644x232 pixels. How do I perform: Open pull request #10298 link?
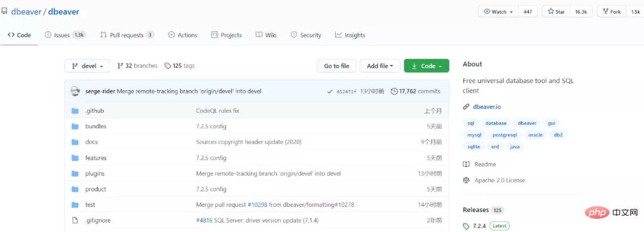[257, 205]
